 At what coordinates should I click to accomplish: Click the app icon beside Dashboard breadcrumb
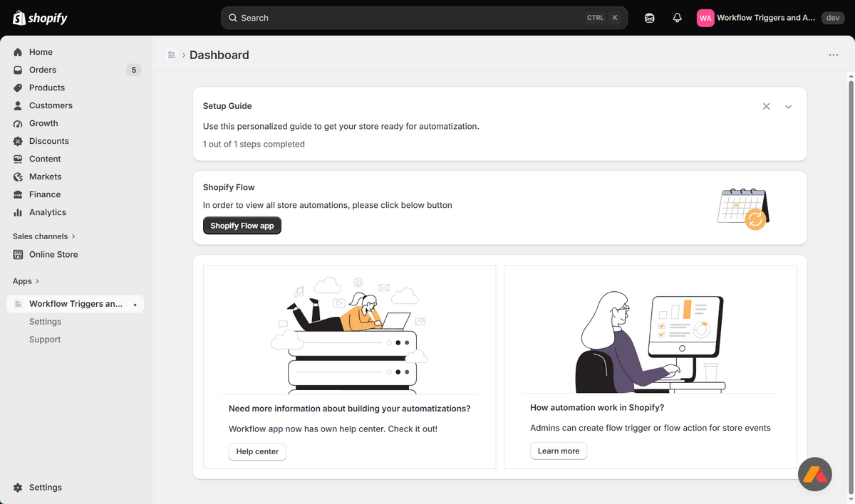click(x=172, y=55)
